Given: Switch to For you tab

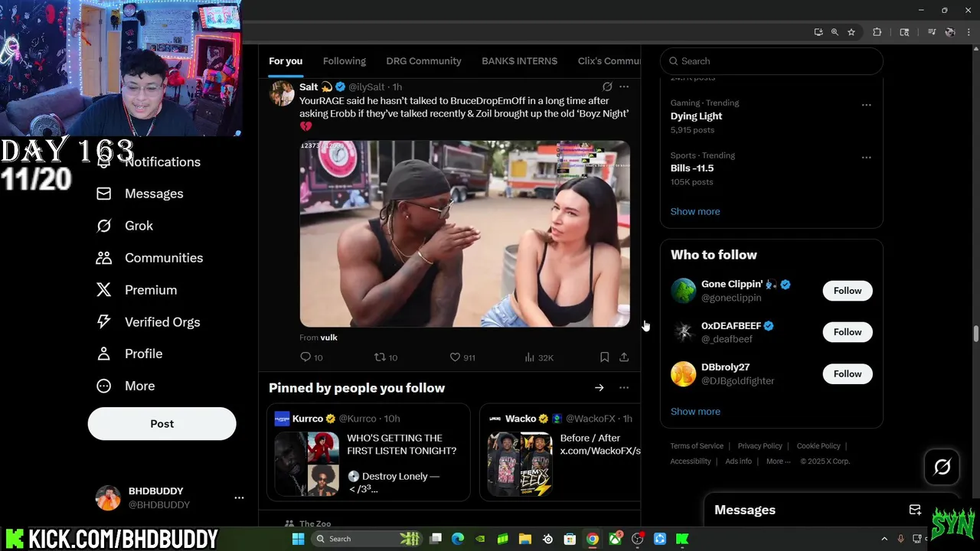Looking at the screenshot, I should tap(286, 61).
